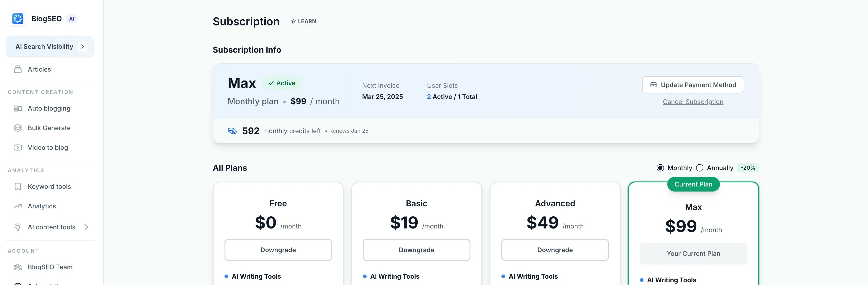Click the Keyword tools bookmark icon

click(18, 187)
